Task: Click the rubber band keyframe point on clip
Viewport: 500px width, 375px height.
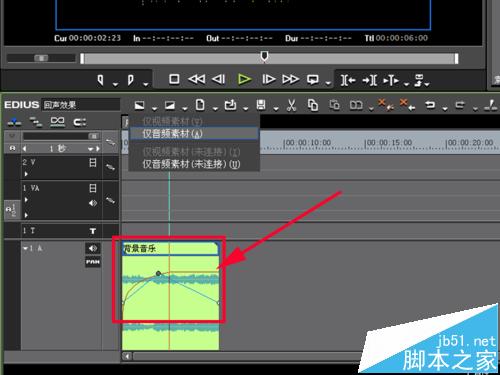Action: 159,274
